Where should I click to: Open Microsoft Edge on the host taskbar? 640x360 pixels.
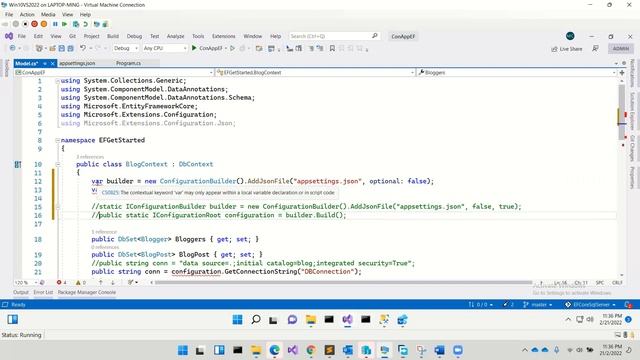click(x=275, y=350)
